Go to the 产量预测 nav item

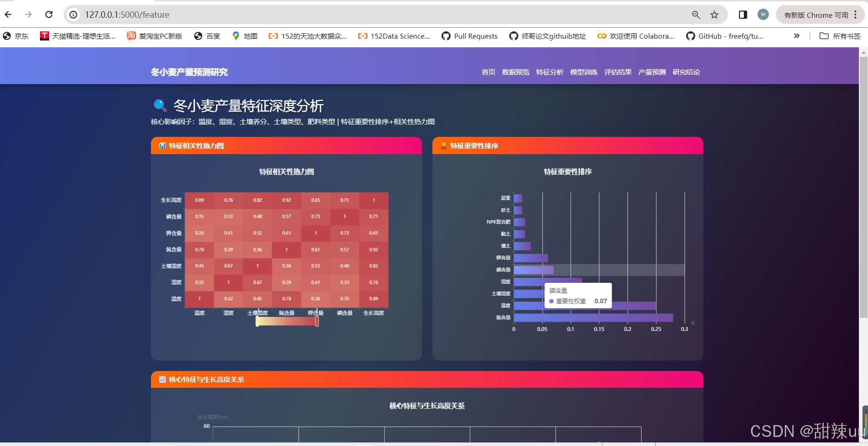tap(652, 72)
